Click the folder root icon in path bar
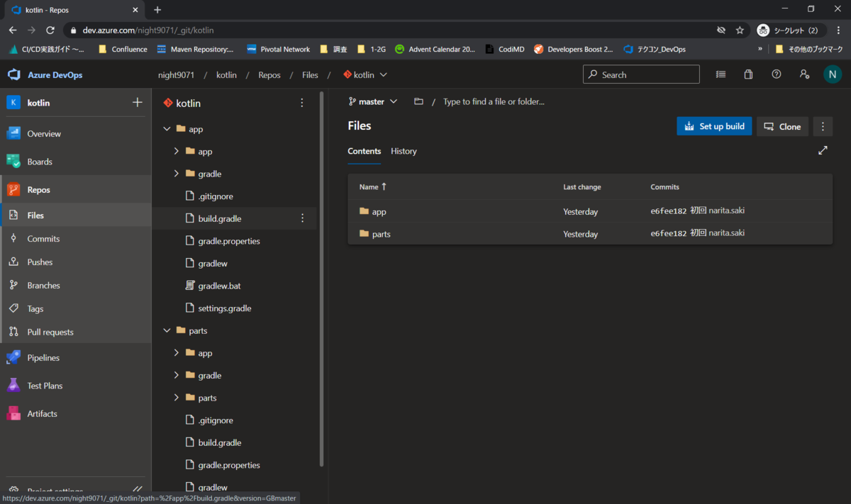The height and width of the screenshot is (504, 851). pyautogui.click(x=418, y=101)
